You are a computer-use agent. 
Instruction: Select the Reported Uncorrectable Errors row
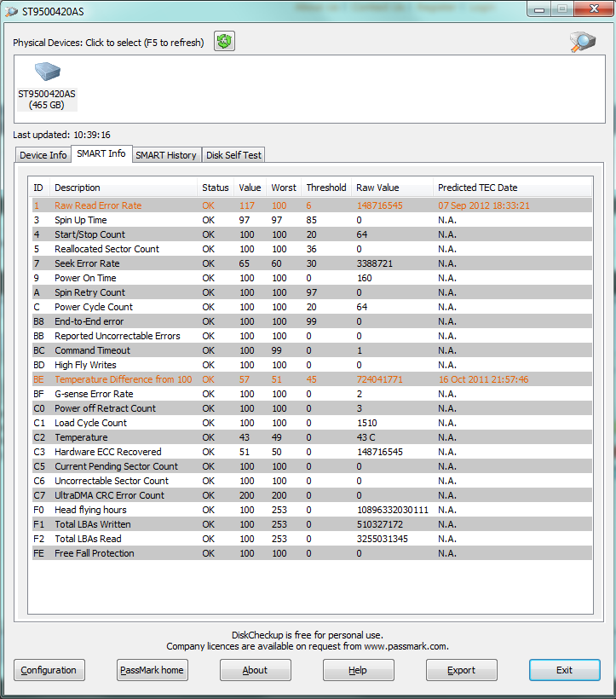tap(312, 336)
